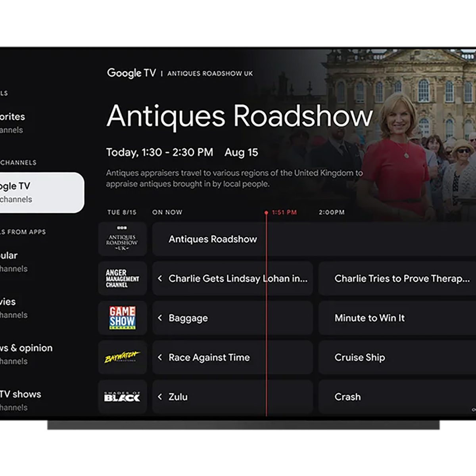This screenshot has height=476, width=476.
Task: Select the Crash program tile
Action: [x=397, y=397]
